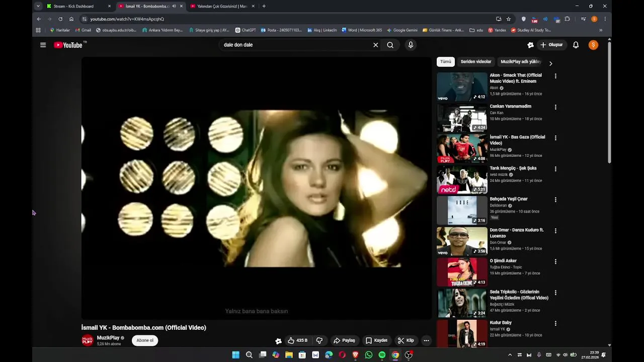This screenshot has height=362, width=644.
Task: Open YouTube notifications bell
Action: [576, 45]
